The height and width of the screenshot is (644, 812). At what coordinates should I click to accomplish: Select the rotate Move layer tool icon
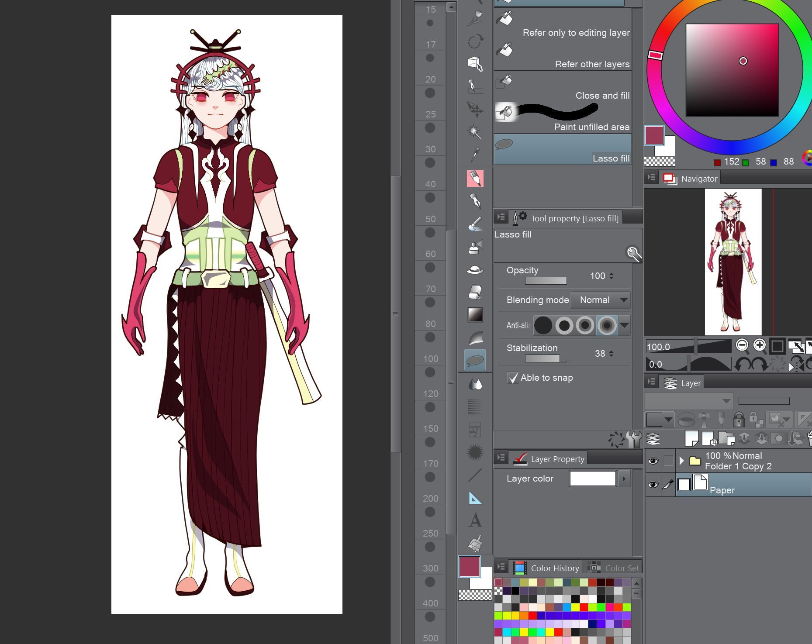(475, 41)
